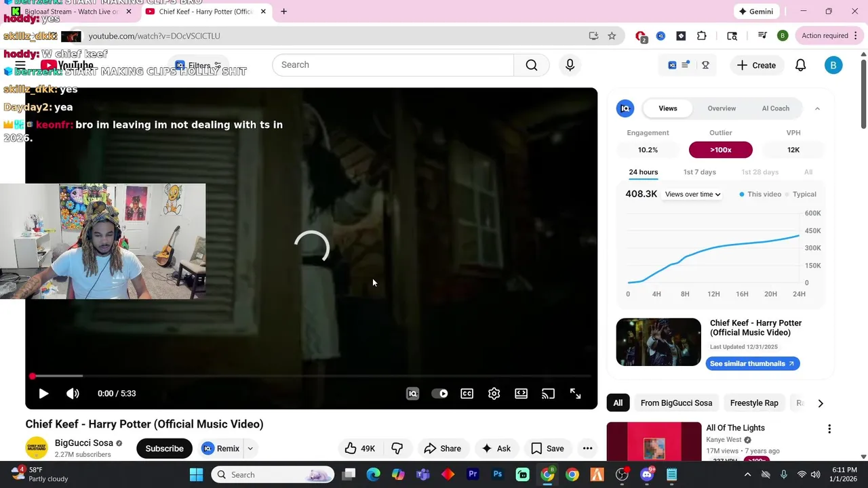
Task: Open the YouTube account avatar menu
Action: [833, 65]
